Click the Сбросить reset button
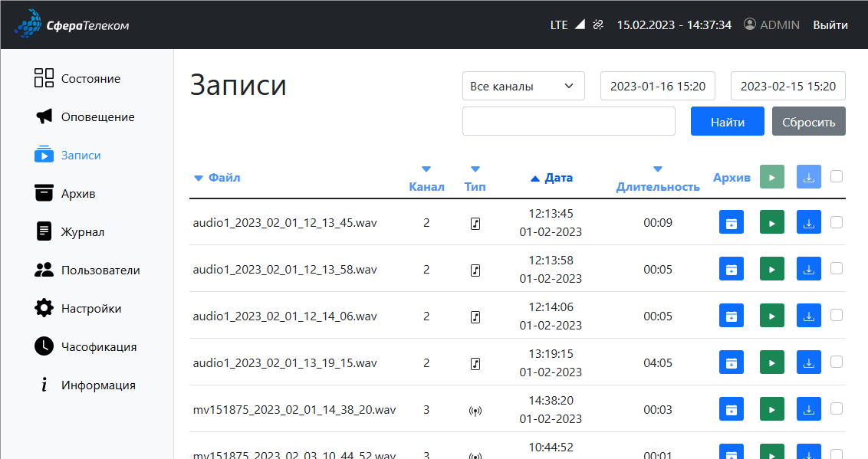The width and height of the screenshot is (868, 459). tap(809, 121)
